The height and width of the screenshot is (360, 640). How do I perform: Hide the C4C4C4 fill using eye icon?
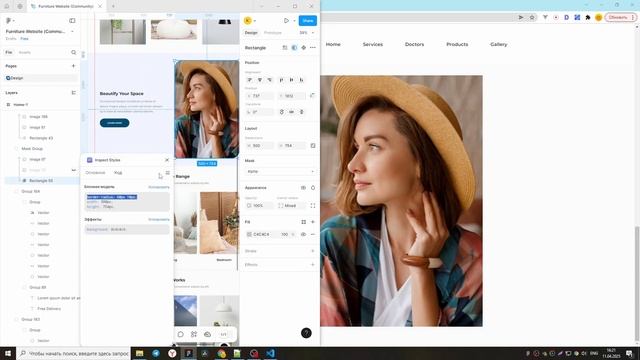[303, 234]
